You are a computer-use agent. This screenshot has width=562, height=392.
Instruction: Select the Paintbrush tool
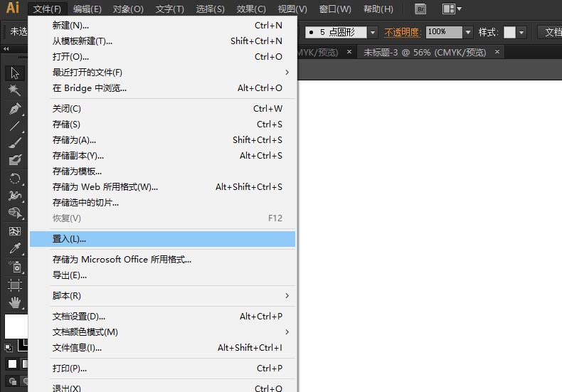(14, 143)
